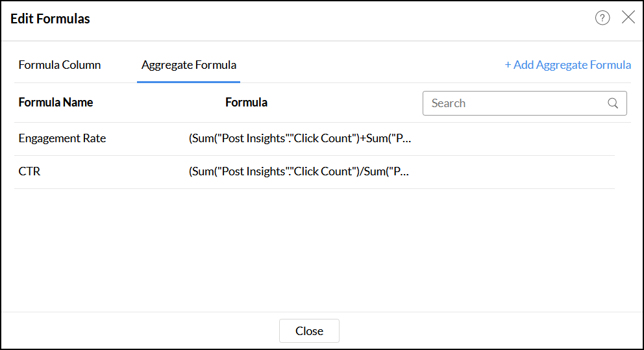Image resolution: width=644 pixels, height=350 pixels.
Task: Switch to the Formula Column tab
Action: 60,65
